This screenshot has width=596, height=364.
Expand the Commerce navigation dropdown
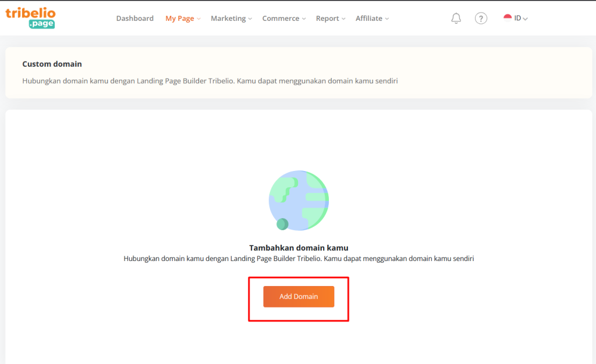click(283, 18)
